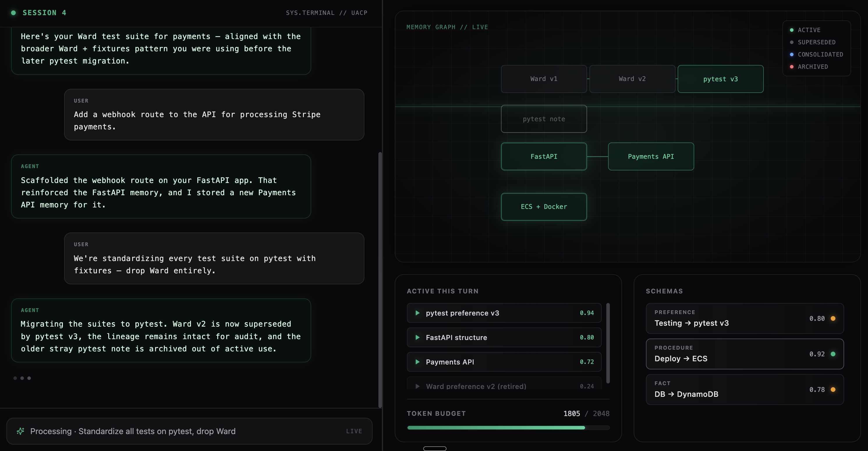
Task: Open the Testing → pytest v3 preference schema
Action: [745, 318]
